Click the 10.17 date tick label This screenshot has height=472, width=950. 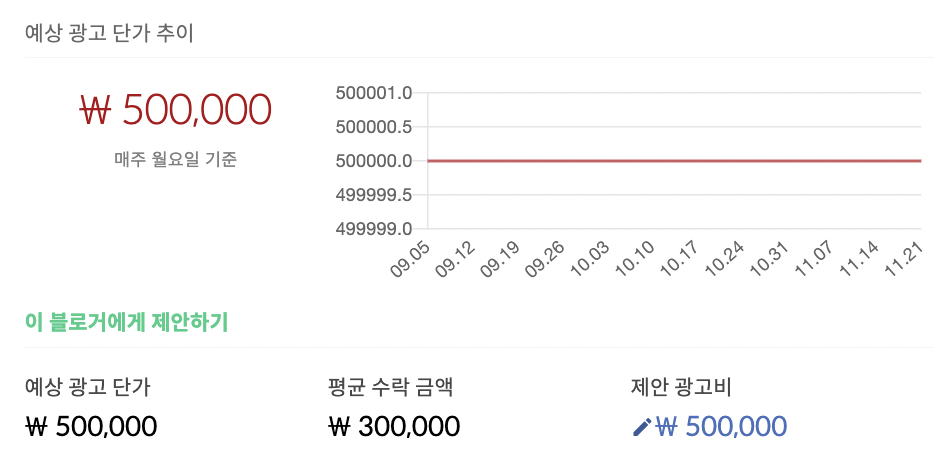[x=680, y=259]
